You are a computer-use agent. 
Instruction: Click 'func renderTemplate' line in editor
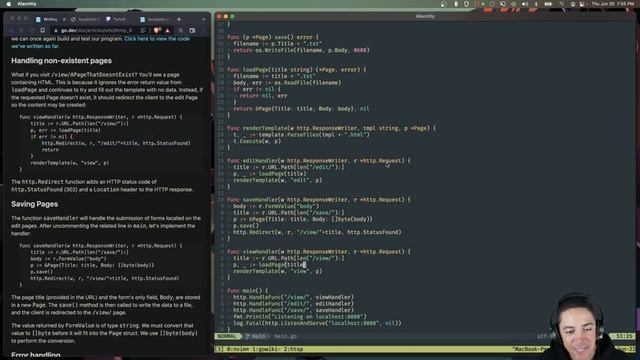tap(331, 128)
